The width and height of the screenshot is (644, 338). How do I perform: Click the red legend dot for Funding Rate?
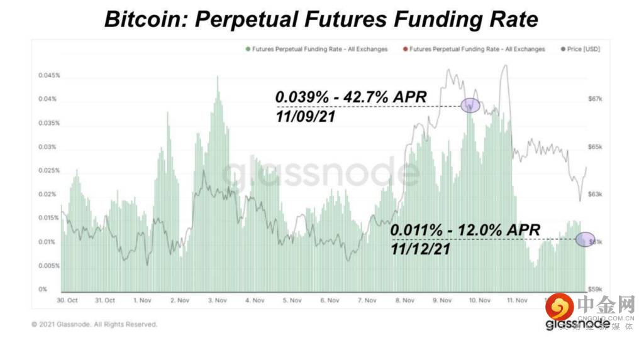tap(406, 49)
